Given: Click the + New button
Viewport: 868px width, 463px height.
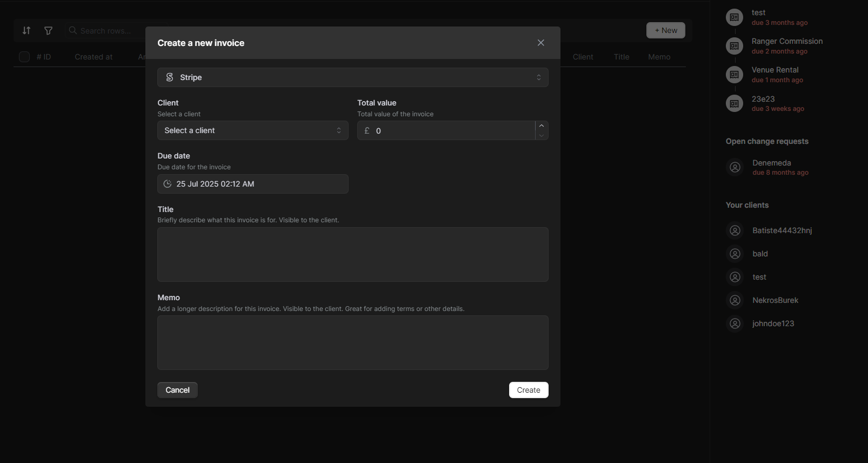Looking at the screenshot, I should point(666,30).
